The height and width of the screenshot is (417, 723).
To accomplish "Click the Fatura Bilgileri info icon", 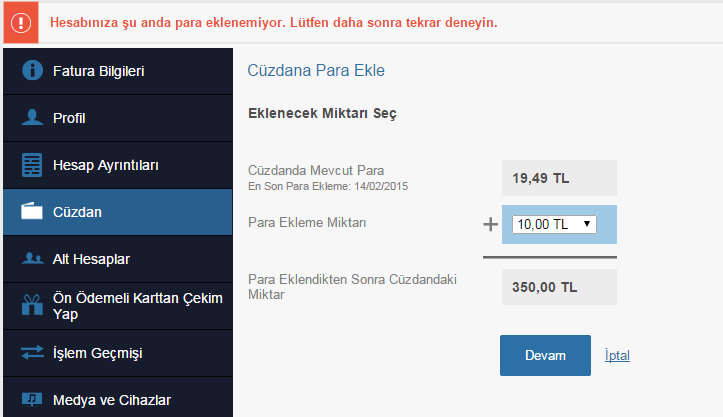I will pos(32,71).
